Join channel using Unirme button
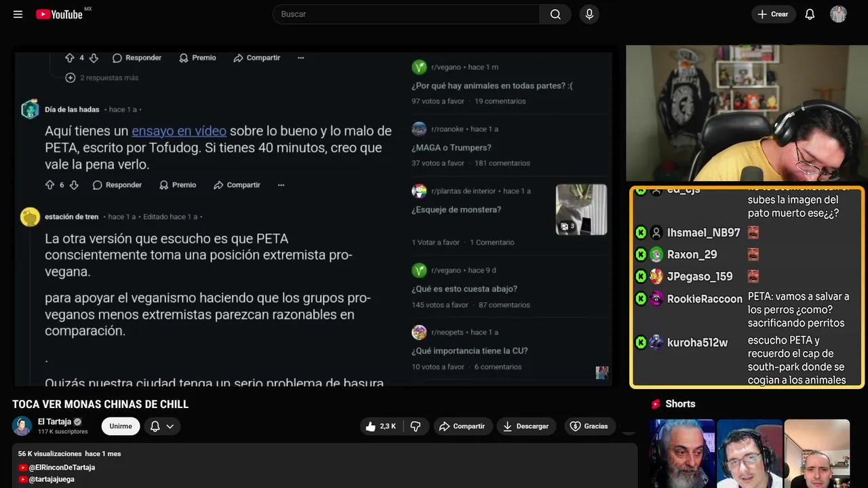 coord(121,426)
